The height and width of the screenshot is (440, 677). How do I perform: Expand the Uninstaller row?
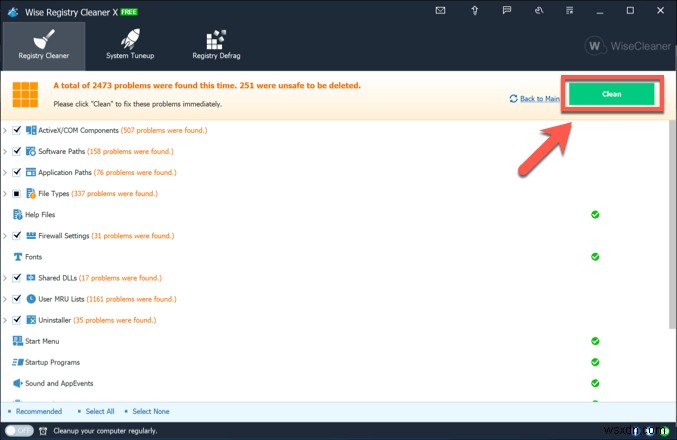pyautogui.click(x=5, y=320)
